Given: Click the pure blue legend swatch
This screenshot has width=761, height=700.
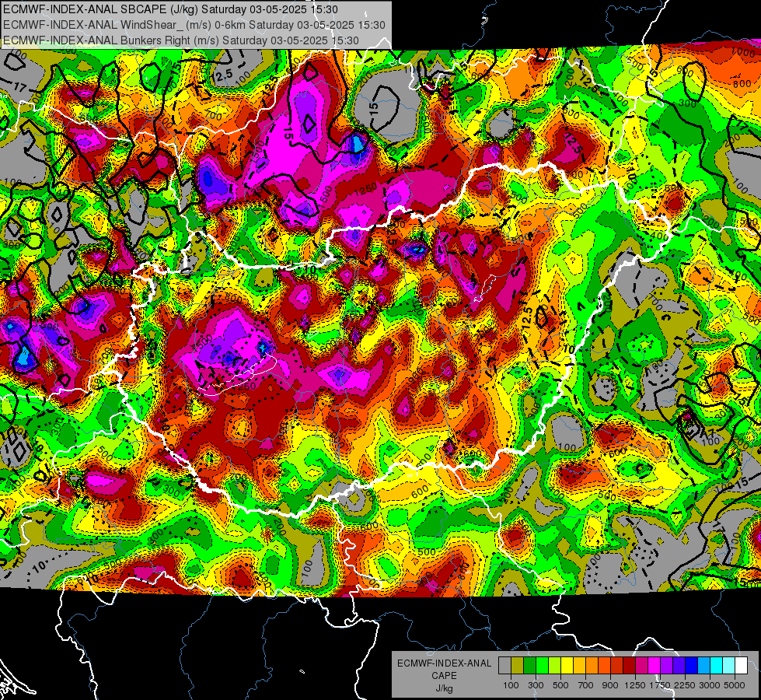Looking at the screenshot, I should 692,666.
